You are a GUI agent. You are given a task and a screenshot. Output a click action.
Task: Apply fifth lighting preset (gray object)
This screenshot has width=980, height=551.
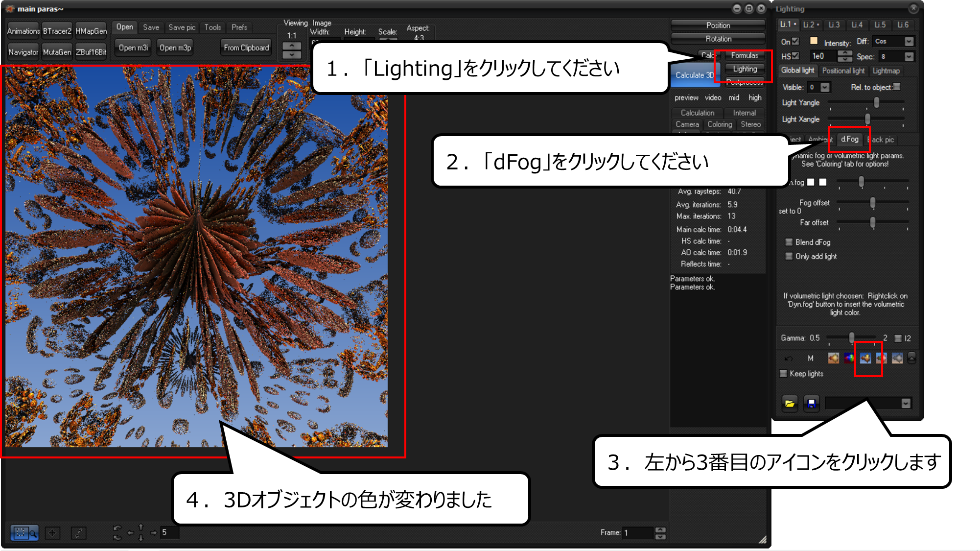coord(897,359)
